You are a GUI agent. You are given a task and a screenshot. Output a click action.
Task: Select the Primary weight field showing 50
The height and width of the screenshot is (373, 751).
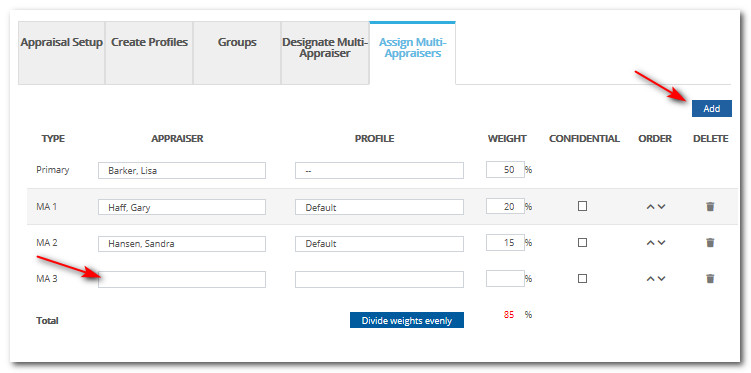coord(505,170)
